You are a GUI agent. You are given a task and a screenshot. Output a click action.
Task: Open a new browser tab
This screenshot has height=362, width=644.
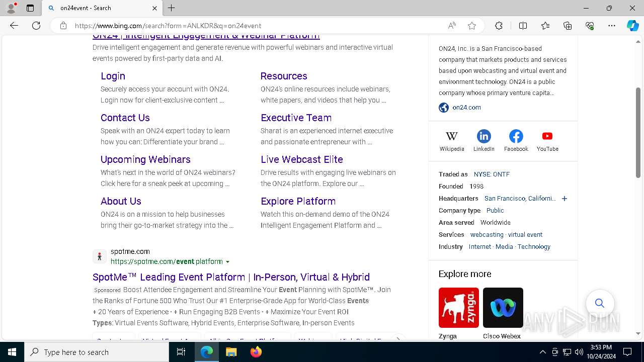click(171, 8)
